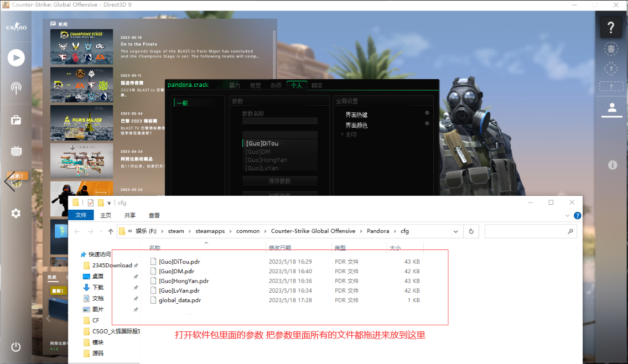Select the [Guo]DM.pdr file
The width and height of the screenshot is (628, 364).
176,271
